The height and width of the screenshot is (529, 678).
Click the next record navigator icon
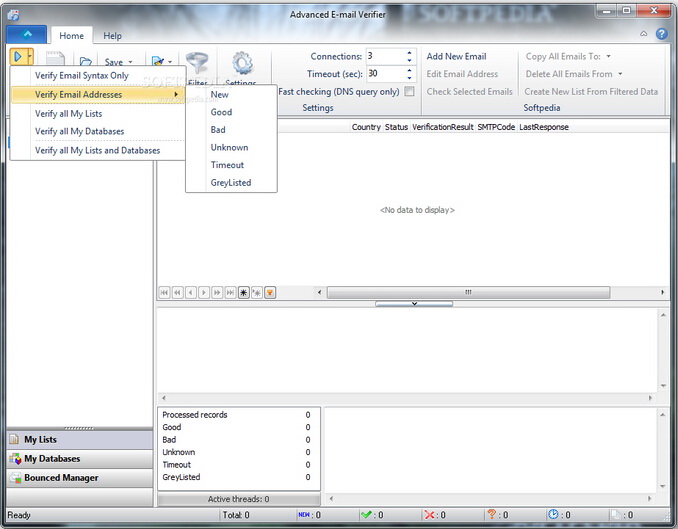(204, 293)
